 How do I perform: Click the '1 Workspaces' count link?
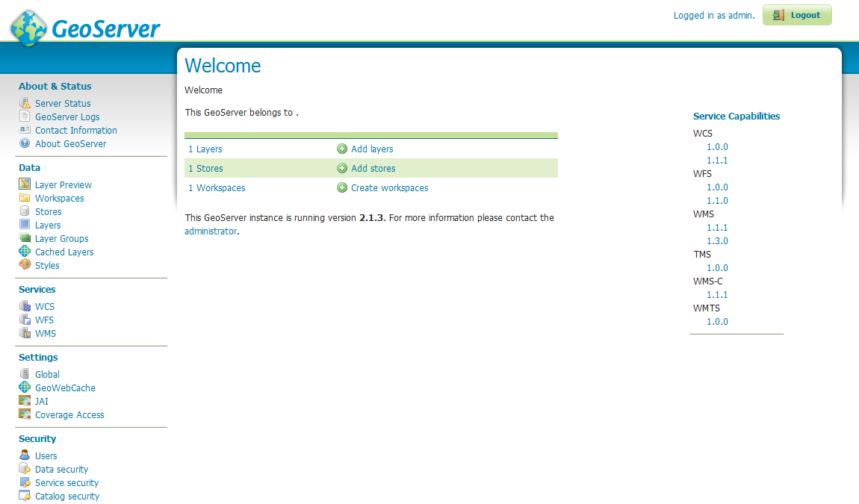click(217, 188)
